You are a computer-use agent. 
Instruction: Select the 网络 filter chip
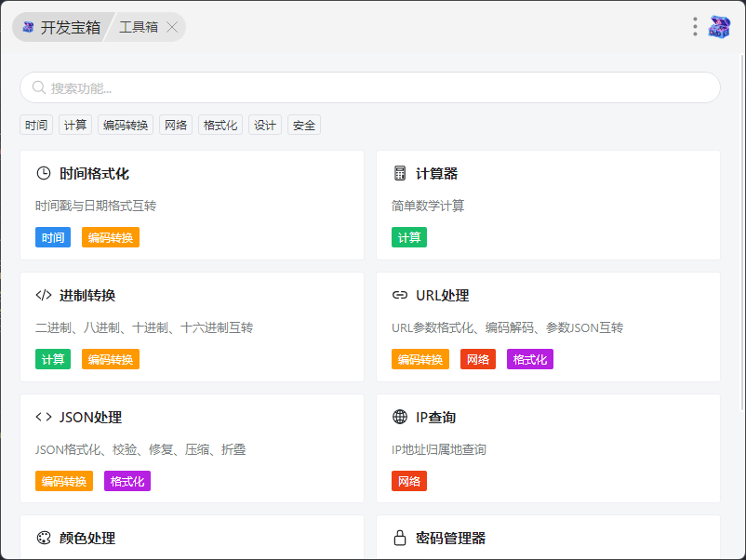[x=176, y=126]
